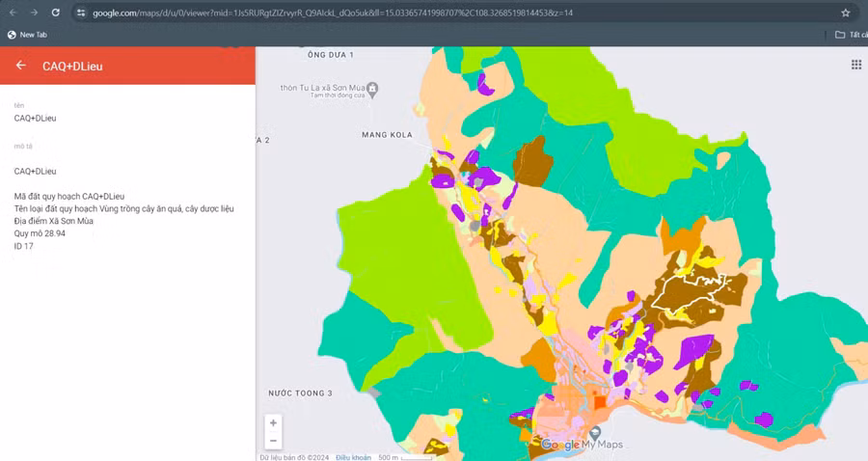Click the Nước Toong 3 place label
The width and height of the screenshot is (868, 461).
tap(300, 393)
